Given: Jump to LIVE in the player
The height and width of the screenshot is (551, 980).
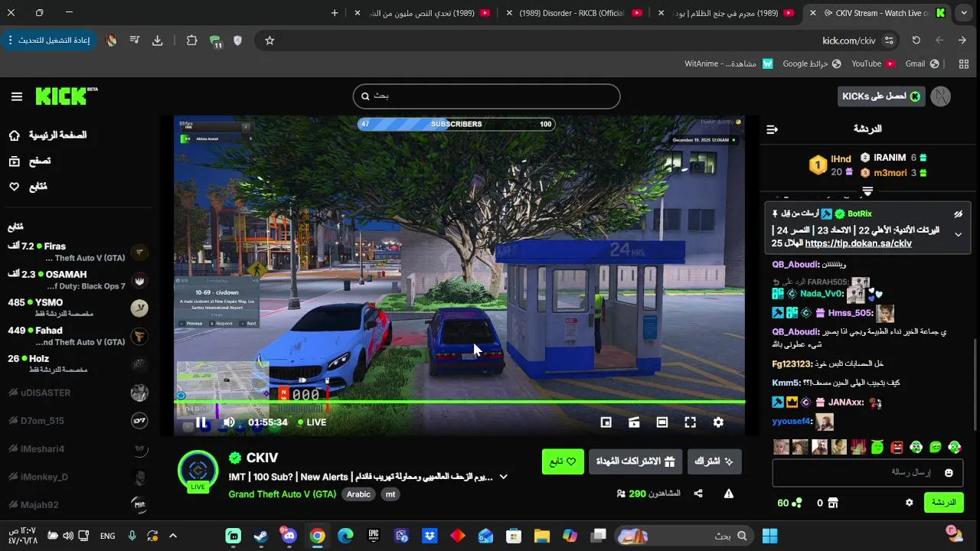Looking at the screenshot, I should coord(312,422).
